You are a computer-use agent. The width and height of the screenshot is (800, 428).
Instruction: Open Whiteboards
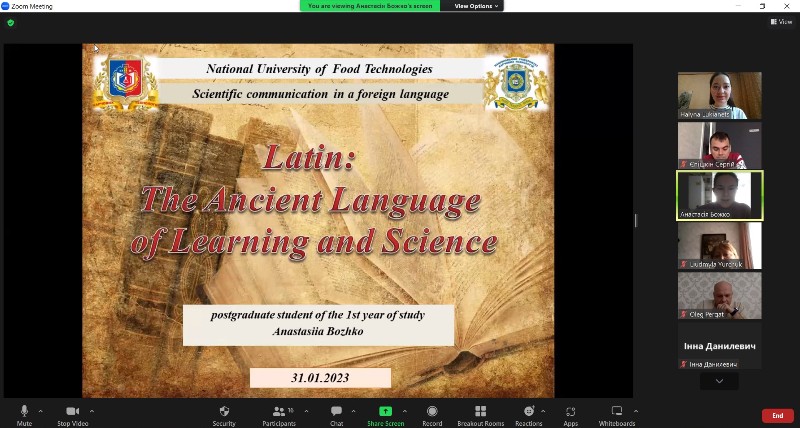pyautogui.click(x=617, y=413)
